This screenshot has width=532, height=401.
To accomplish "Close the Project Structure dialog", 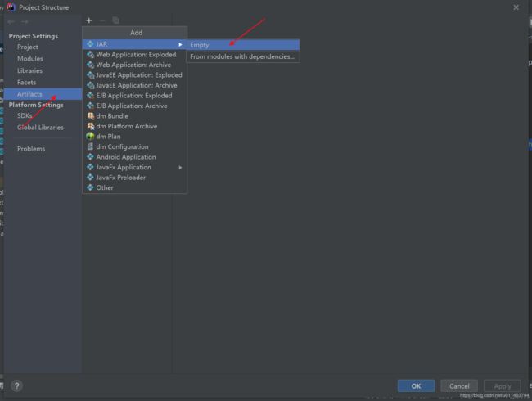I will 516,7.
